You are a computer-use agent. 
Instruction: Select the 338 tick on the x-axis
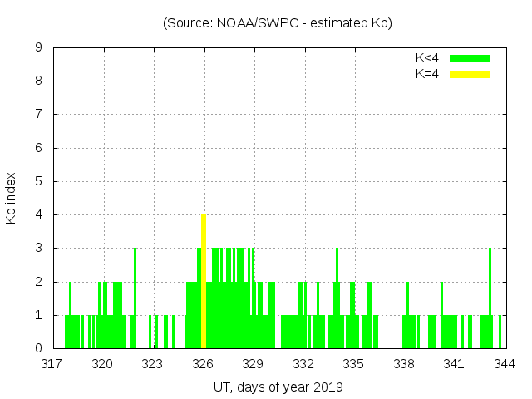(x=404, y=363)
